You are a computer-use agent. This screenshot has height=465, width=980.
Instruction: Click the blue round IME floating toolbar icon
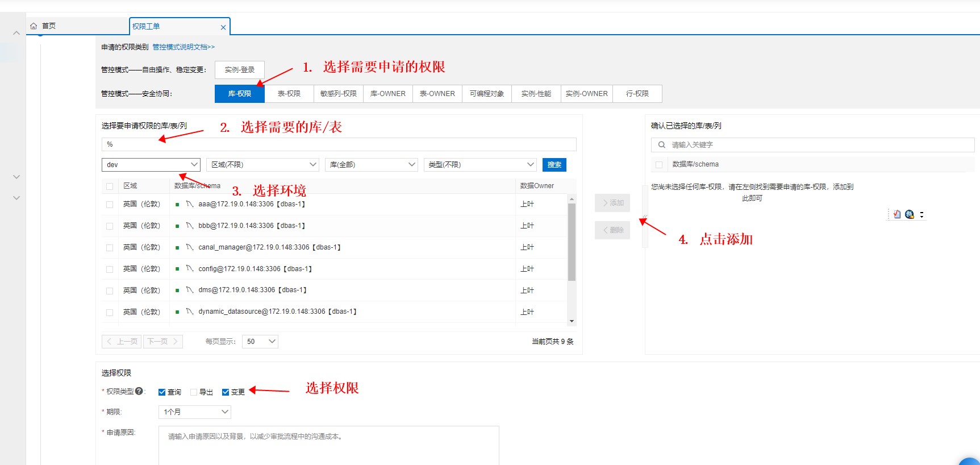point(910,214)
